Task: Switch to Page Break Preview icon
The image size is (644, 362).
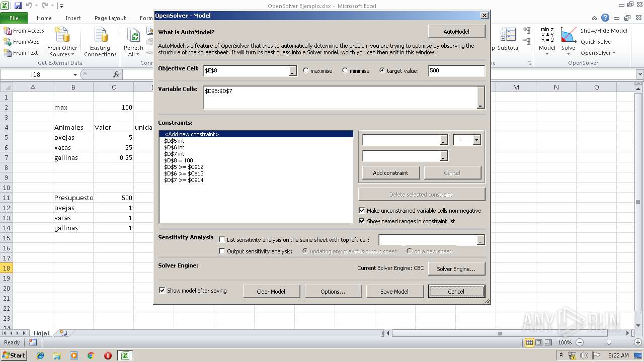Action: (548, 342)
